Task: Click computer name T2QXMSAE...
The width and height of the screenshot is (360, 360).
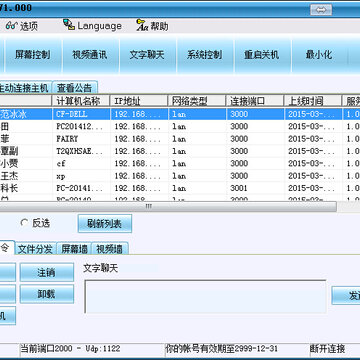Action: click(80, 151)
